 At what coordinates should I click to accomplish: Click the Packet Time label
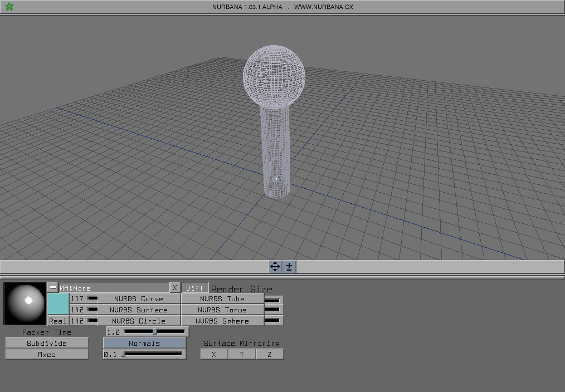[47, 332]
